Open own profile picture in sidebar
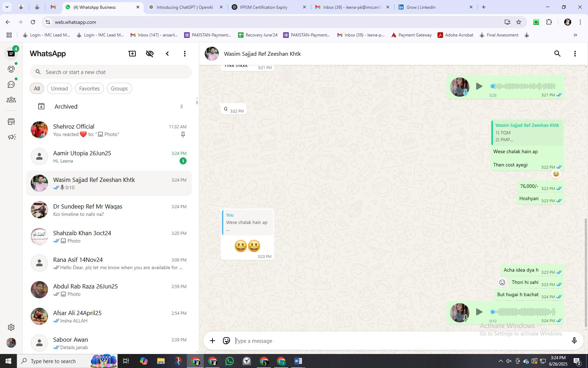Image resolution: width=588 pixels, height=368 pixels. point(11,342)
